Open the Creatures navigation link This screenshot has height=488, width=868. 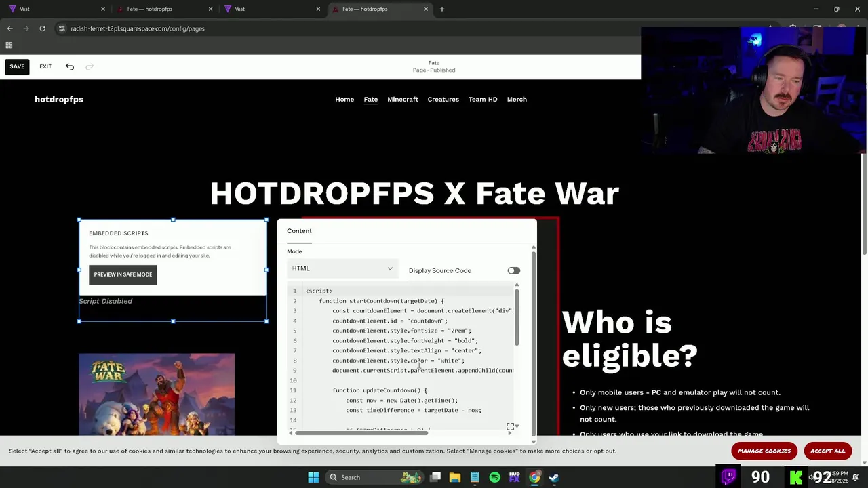coord(443,99)
